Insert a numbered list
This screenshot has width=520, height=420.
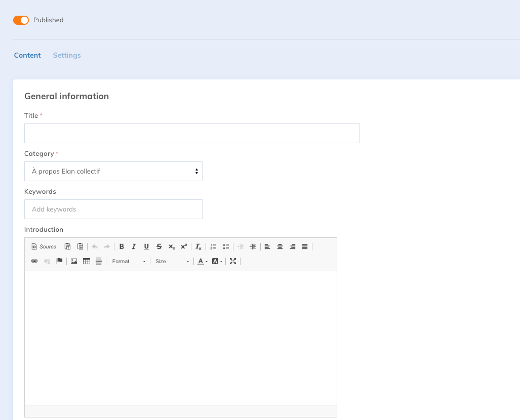[213, 246]
